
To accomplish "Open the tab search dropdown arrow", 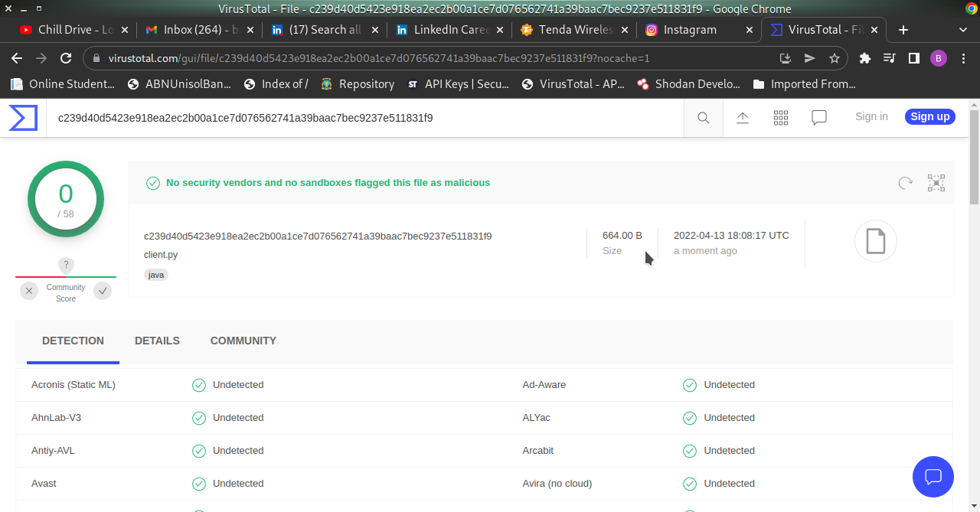I will [x=963, y=30].
